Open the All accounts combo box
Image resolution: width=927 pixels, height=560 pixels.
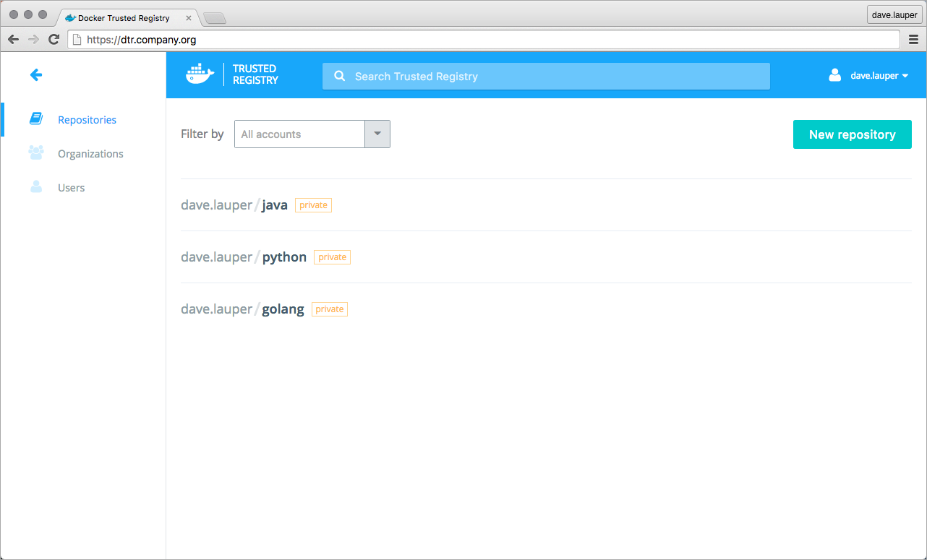tap(299, 134)
